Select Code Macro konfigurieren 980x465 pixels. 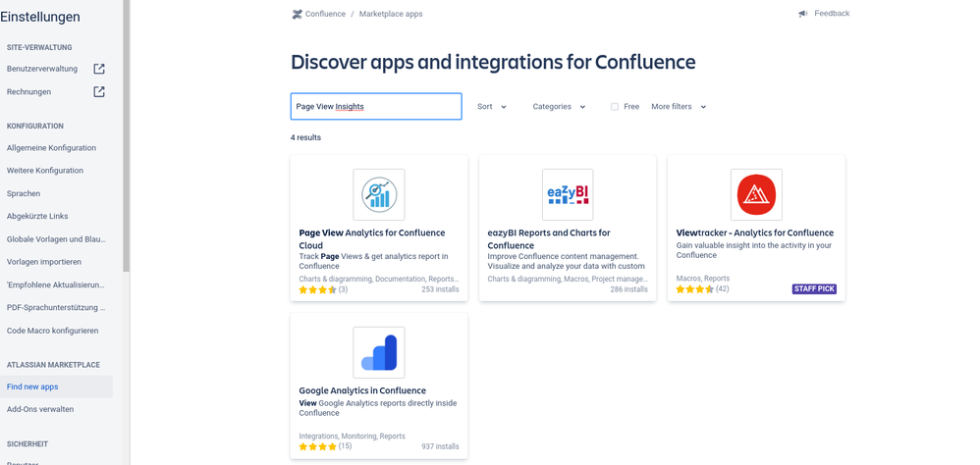52,331
